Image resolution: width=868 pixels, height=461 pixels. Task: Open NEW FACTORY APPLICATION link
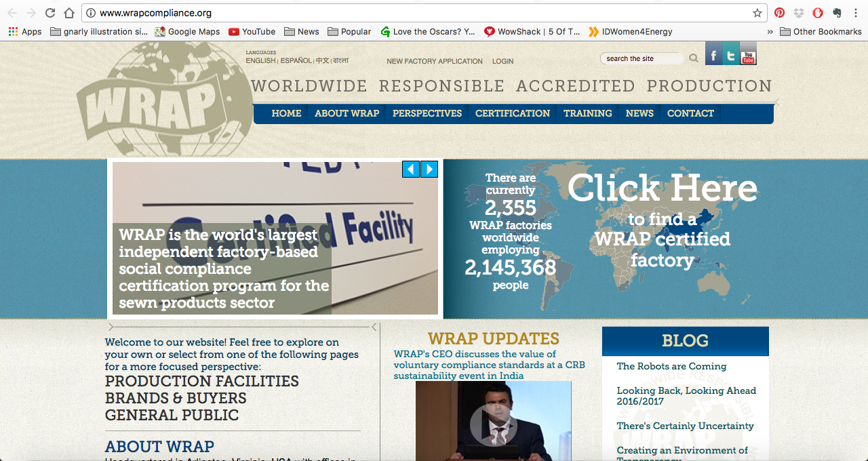[435, 61]
